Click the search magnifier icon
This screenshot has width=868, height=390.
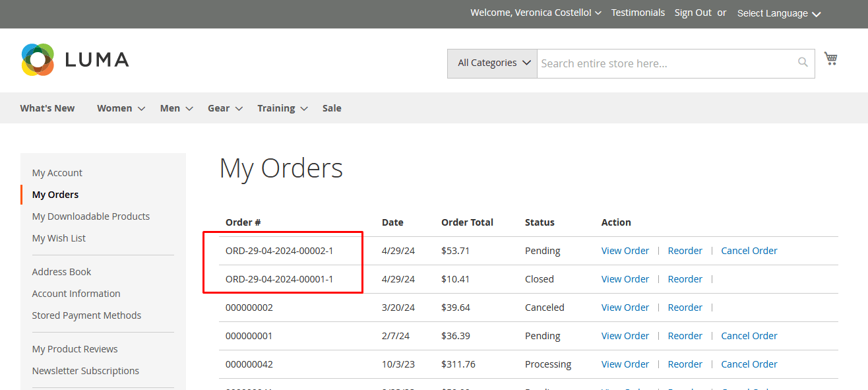point(803,63)
